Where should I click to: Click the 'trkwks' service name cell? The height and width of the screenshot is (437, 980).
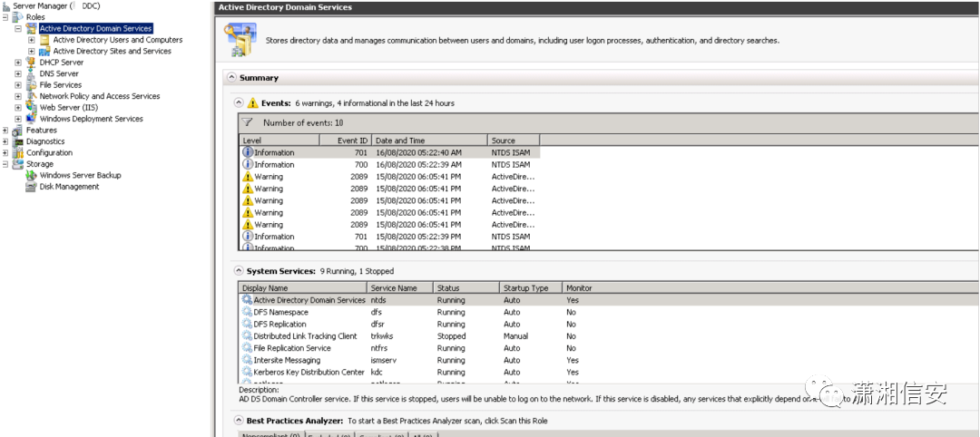point(382,335)
